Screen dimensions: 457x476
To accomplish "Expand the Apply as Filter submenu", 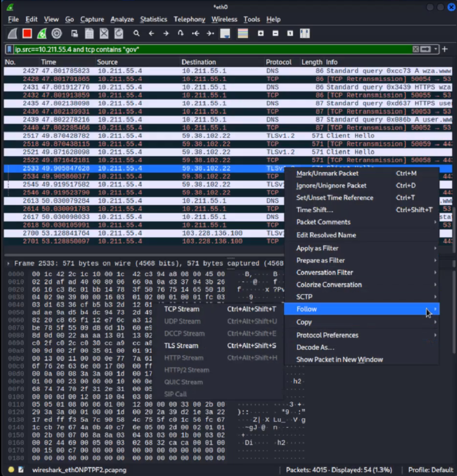I will pyautogui.click(x=362, y=248).
